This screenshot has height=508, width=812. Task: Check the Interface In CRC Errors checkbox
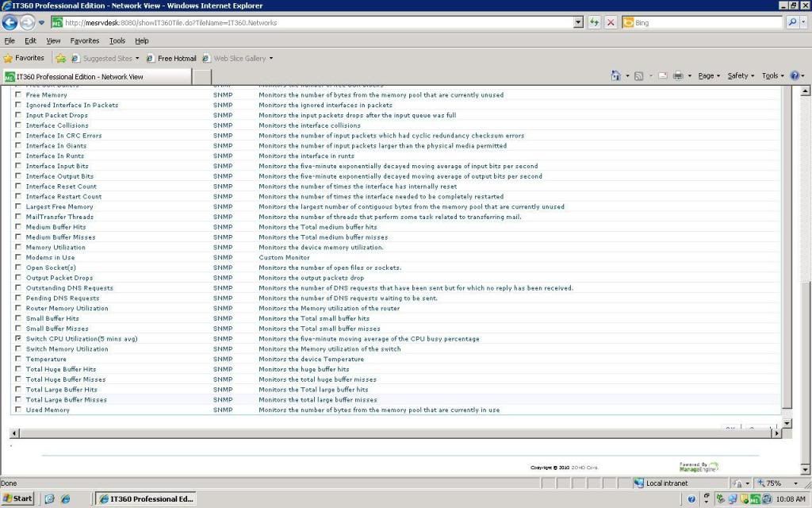coord(18,135)
